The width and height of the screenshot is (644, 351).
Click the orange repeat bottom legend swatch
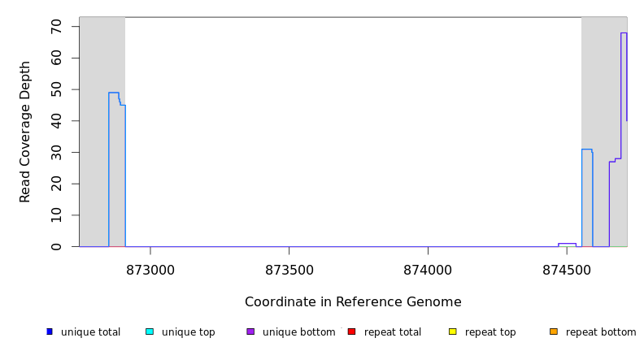click(554, 331)
